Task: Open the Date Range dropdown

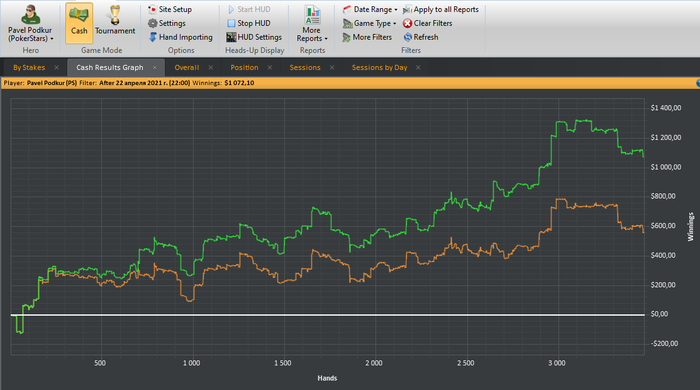Action: 370,9
